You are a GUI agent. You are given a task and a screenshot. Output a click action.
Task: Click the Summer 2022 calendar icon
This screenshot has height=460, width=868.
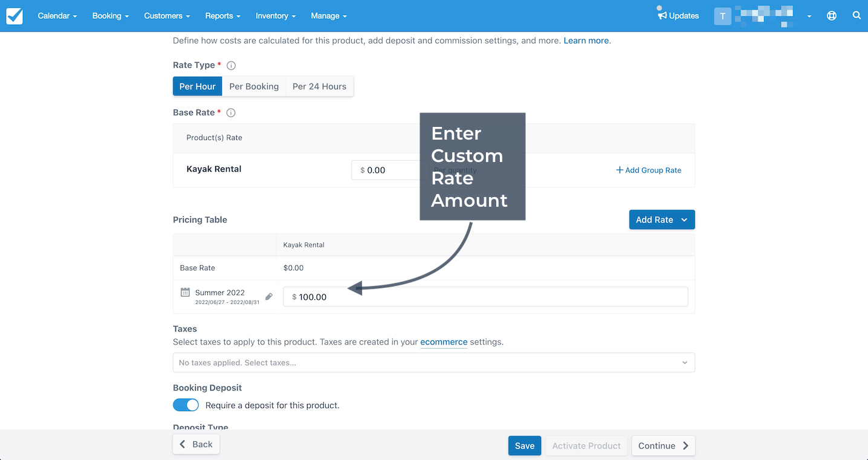tap(186, 293)
